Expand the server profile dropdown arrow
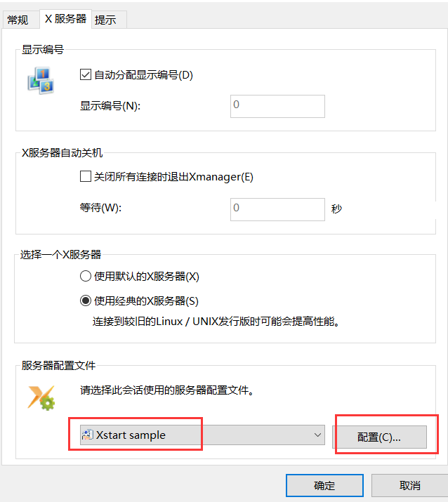This screenshot has height=502, width=448. point(317,435)
